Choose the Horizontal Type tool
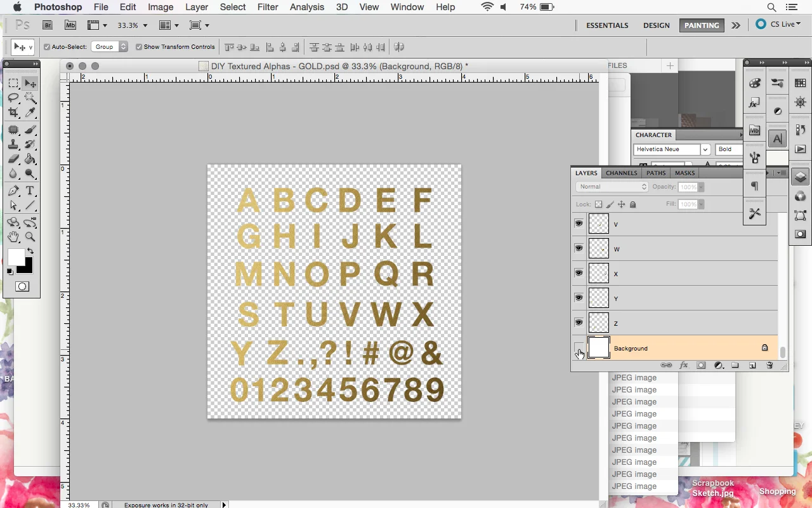Image resolution: width=812 pixels, height=508 pixels. 30,190
